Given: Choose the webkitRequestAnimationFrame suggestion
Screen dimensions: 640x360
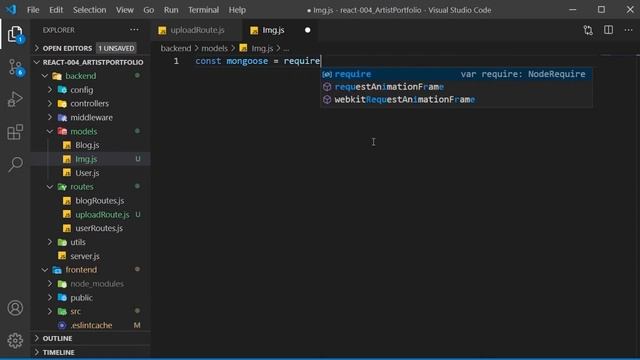Looking at the screenshot, I should [456, 100].
